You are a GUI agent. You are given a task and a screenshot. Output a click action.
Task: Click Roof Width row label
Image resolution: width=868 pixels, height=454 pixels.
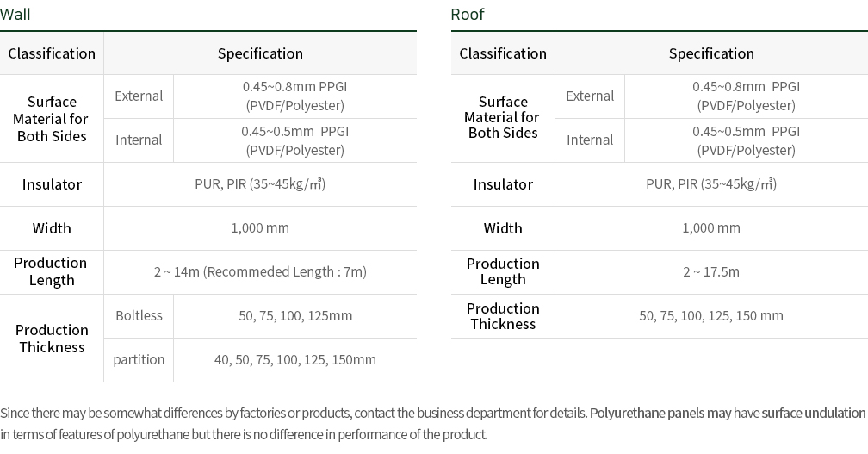[x=503, y=228]
